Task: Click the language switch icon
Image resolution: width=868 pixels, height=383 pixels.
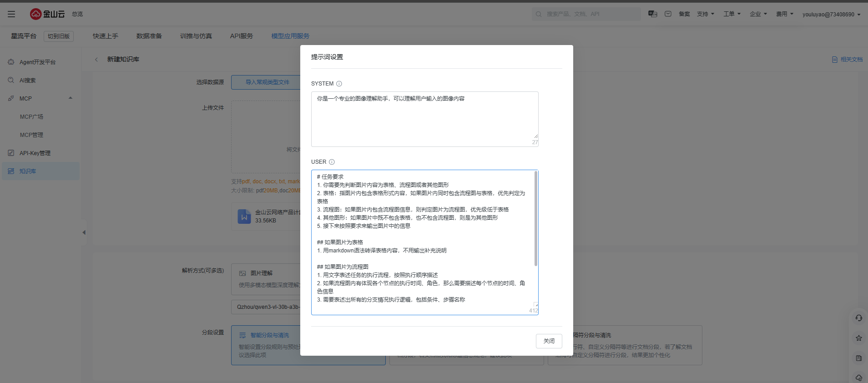Action: point(652,14)
